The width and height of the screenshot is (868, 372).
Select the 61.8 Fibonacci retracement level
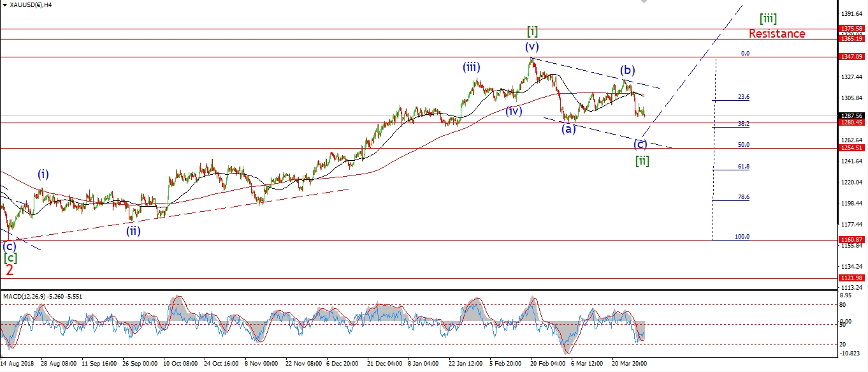743,167
